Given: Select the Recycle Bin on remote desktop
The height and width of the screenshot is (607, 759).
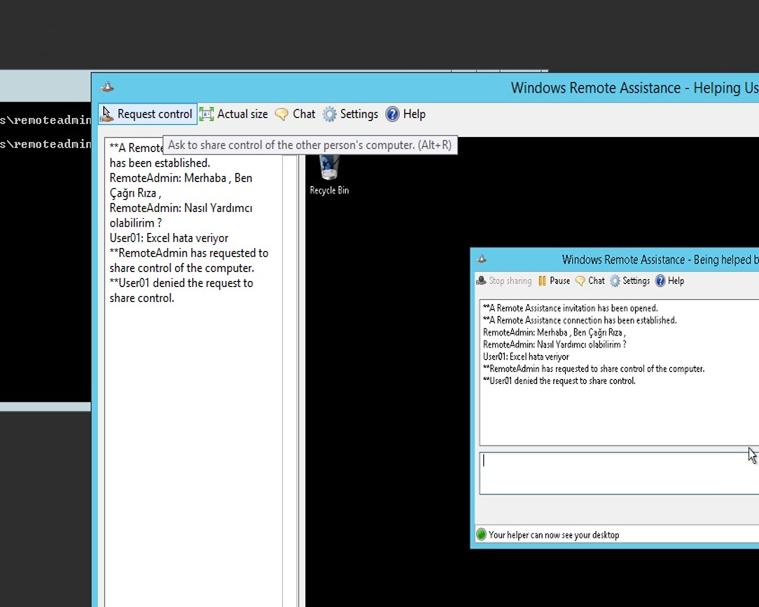Looking at the screenshot, I should pyautogui.click(x=329, y=175).
